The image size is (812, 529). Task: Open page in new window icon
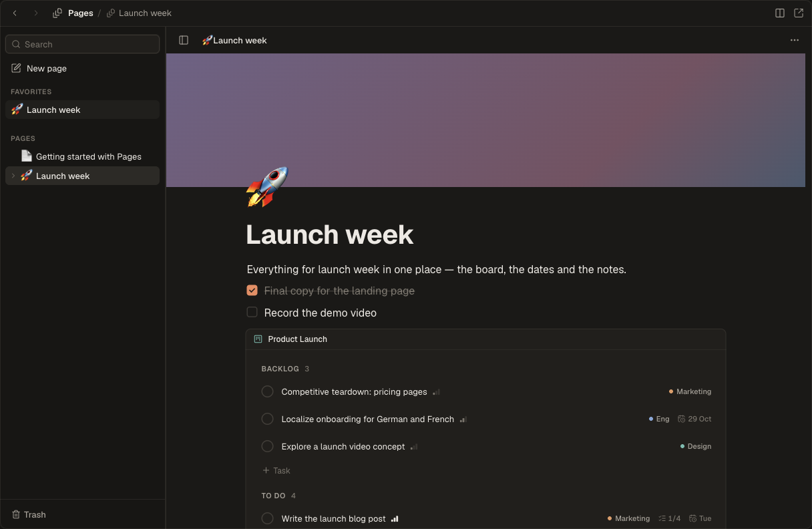pos(798,13)
